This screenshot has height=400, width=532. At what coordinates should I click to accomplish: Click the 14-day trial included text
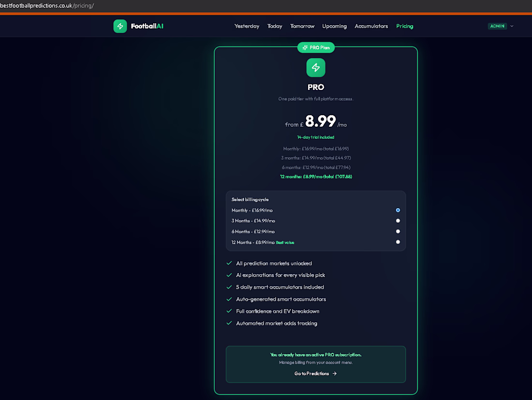pos(316,137)
